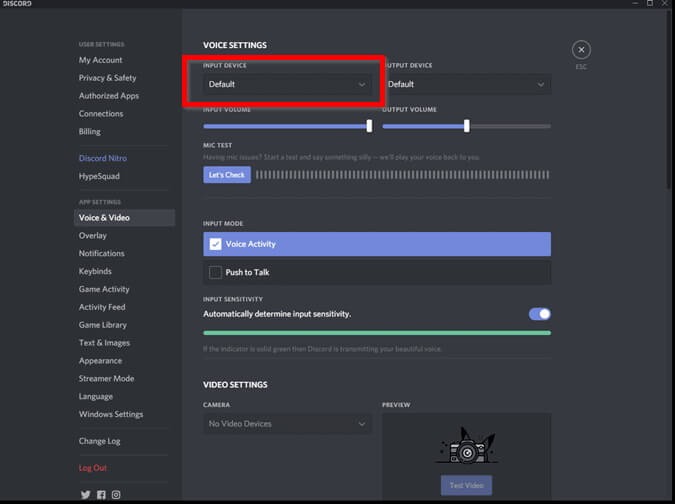Start mic test with Let's Check
This screenshot has width=675, height=504.
(227, 175)
